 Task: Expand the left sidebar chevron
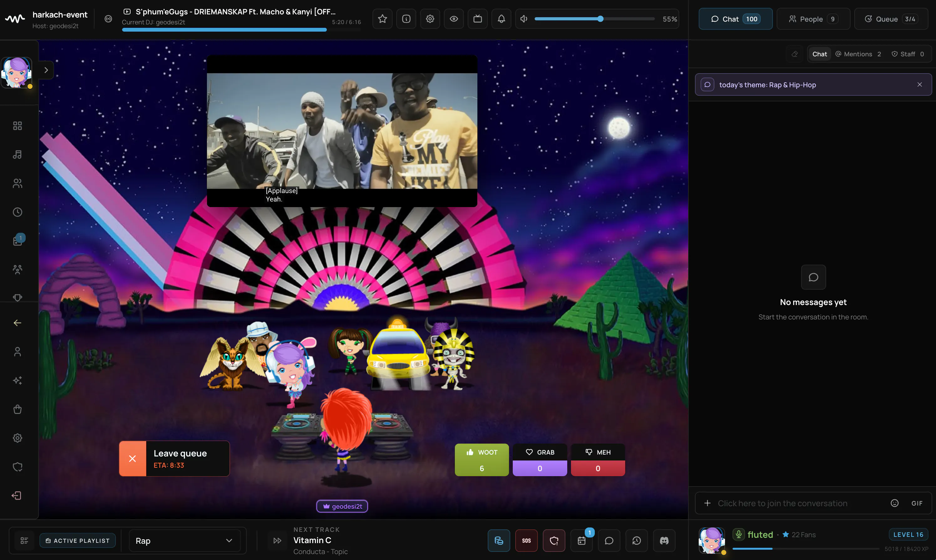pos(46,70)
